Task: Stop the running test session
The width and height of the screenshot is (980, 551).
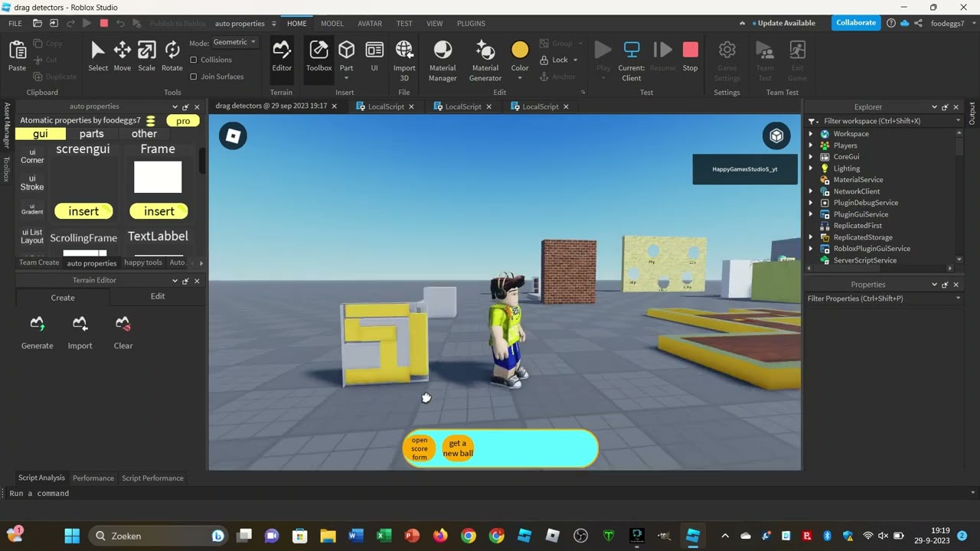Action: pyautogui.click(x=690, y=57)
